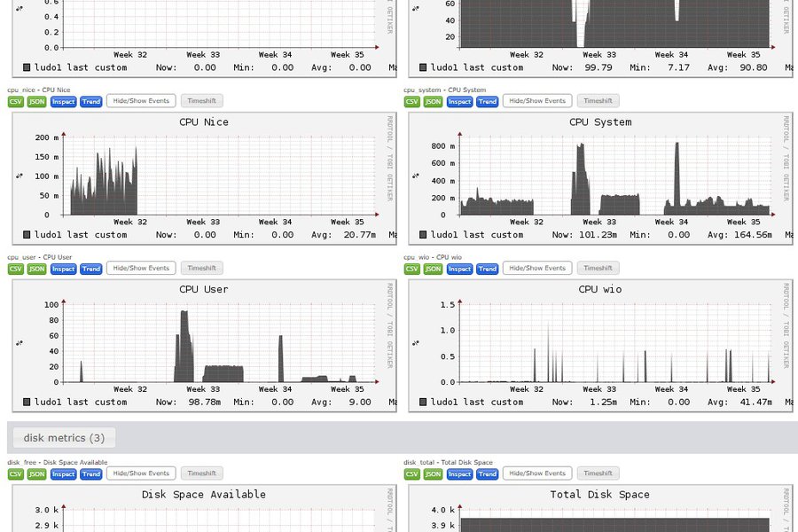
Task: Inspect the cpu_user metric
Action: [64, 269]
